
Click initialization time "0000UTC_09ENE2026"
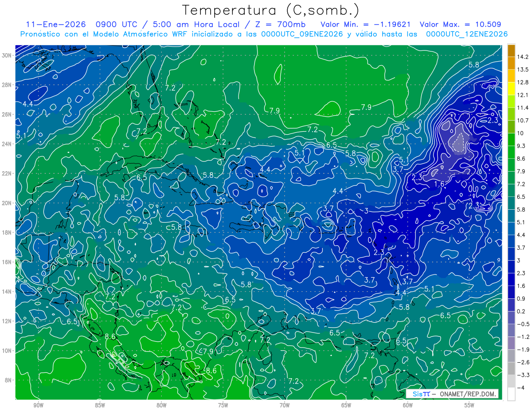click(302, 34)
